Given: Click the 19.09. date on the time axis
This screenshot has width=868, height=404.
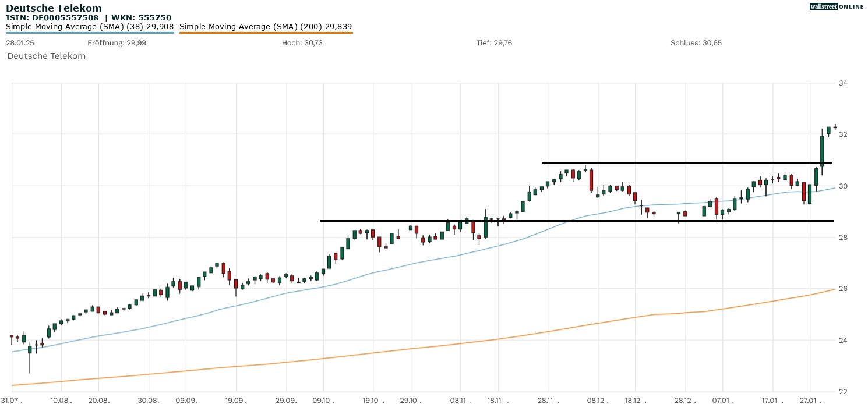Looking at the screenshot, I should coord(235,401).
